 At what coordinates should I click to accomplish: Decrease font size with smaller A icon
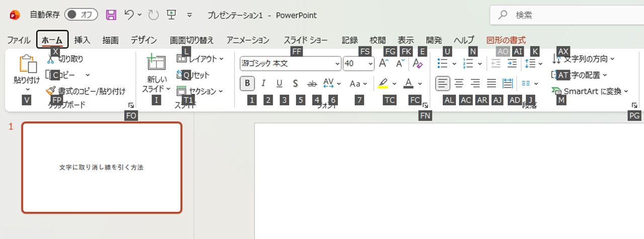(x=400, y=63)
